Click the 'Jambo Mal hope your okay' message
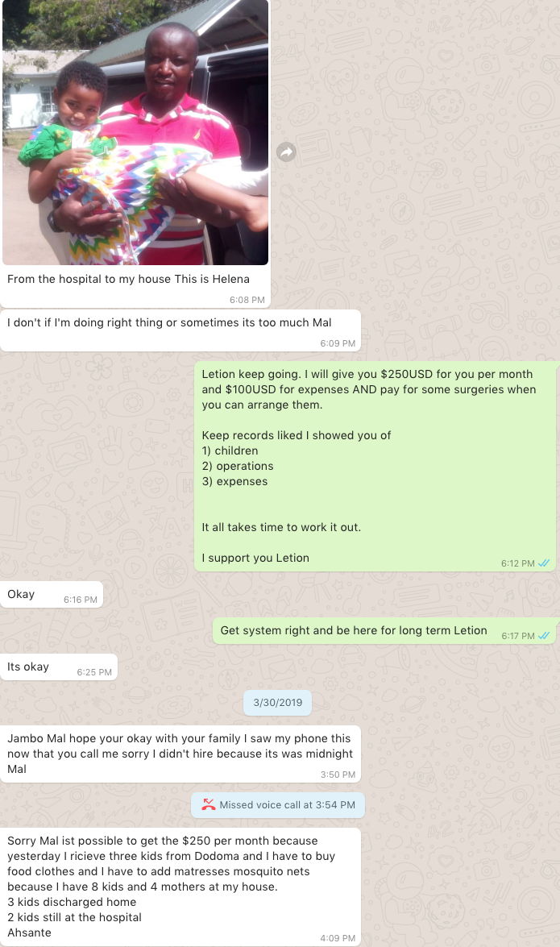560x947 pixels. (180, 754)
